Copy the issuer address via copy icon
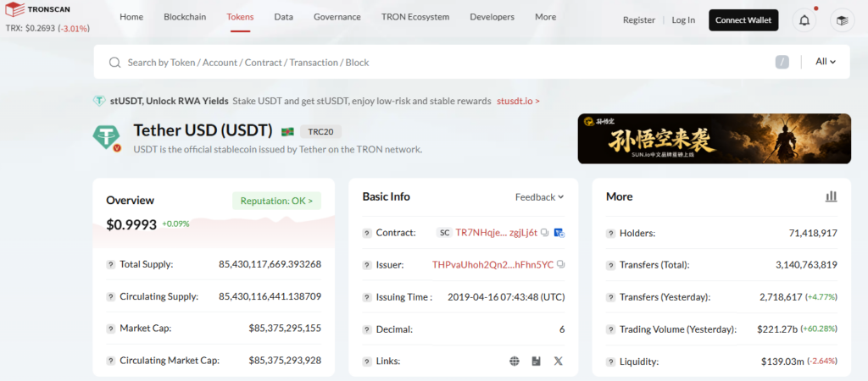The width and height of the screenshot is (868, 381). click(x=561, y=265)
